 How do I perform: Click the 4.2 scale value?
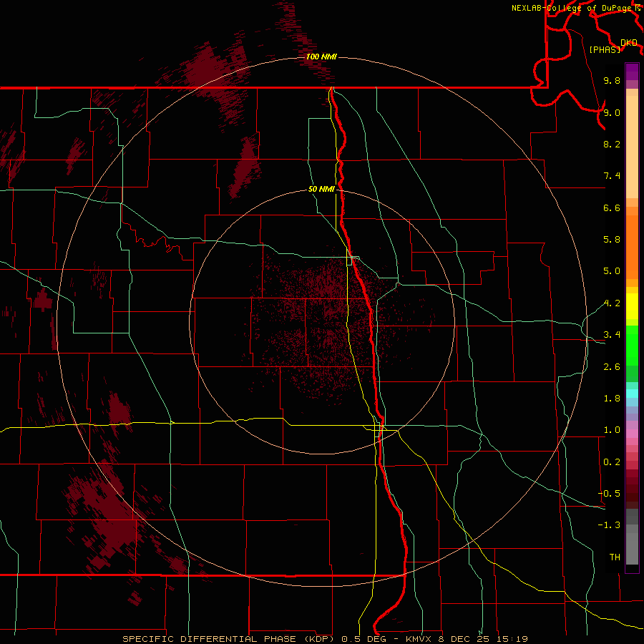[x=612, y=303]
